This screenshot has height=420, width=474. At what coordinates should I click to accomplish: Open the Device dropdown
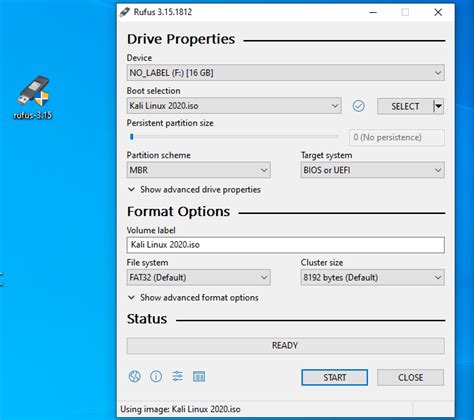285,73
